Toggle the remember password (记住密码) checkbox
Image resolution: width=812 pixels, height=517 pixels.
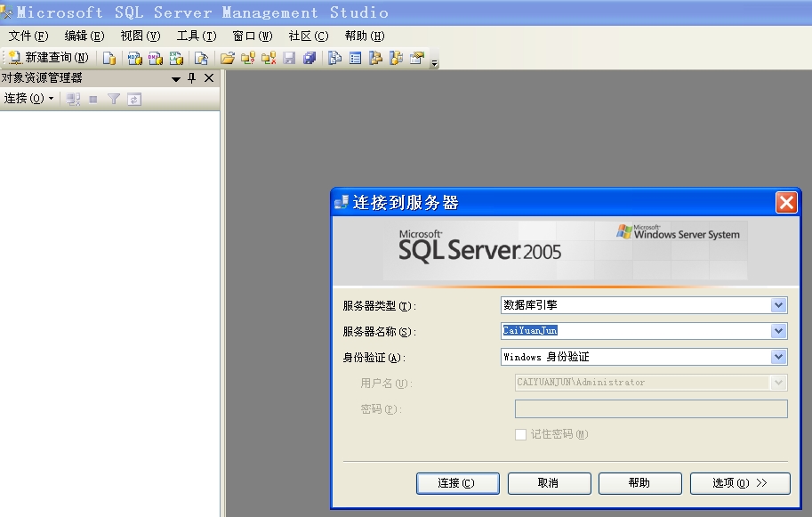[520, 434]
